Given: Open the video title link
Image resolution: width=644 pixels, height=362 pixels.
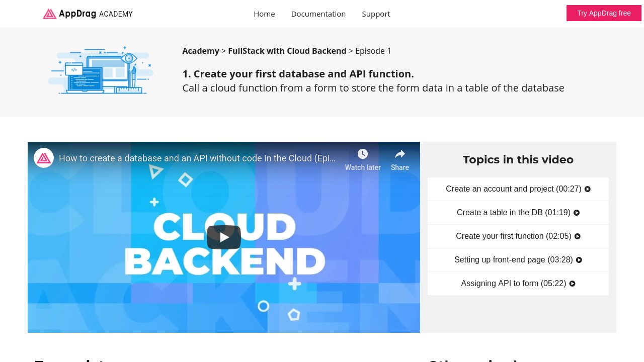Looking at the screenshot, I should coord(197,158).
